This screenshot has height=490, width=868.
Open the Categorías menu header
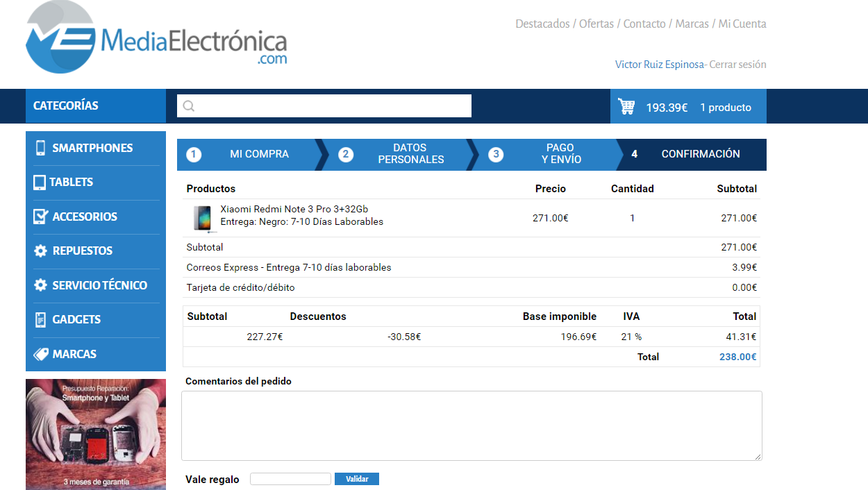(96, 106)
